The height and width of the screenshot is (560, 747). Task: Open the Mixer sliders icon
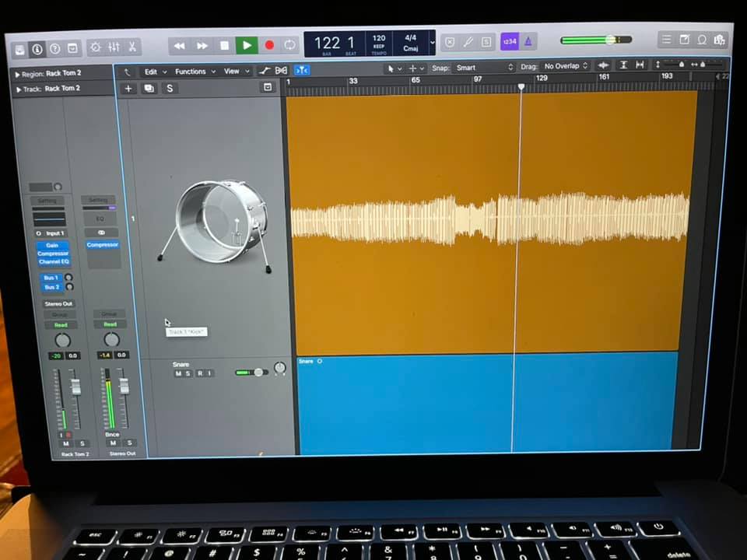click(x=114, y=47)
